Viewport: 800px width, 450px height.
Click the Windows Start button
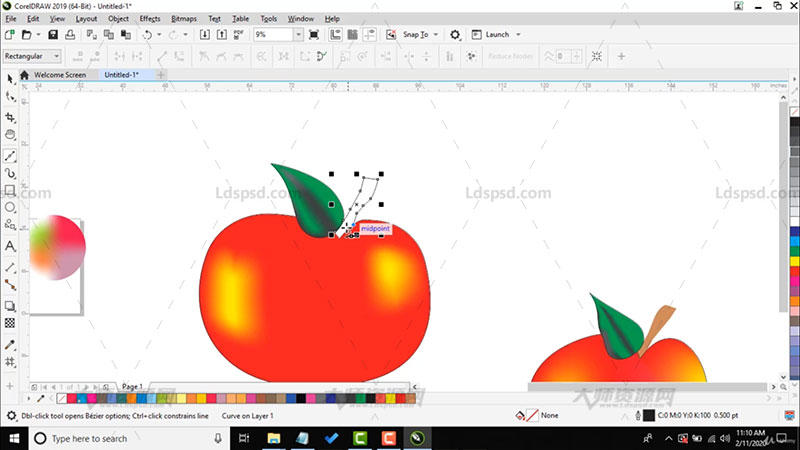pyautogui.click(x=14, y=438)
